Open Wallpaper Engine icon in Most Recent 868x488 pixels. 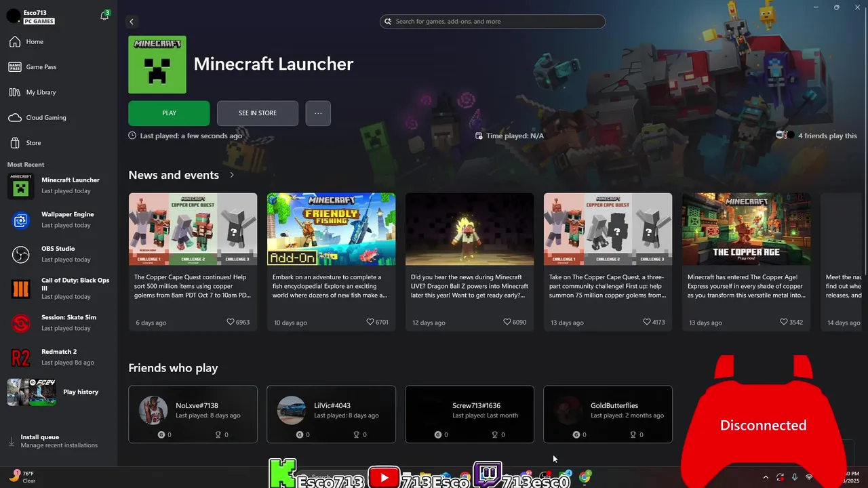(20, 220)
